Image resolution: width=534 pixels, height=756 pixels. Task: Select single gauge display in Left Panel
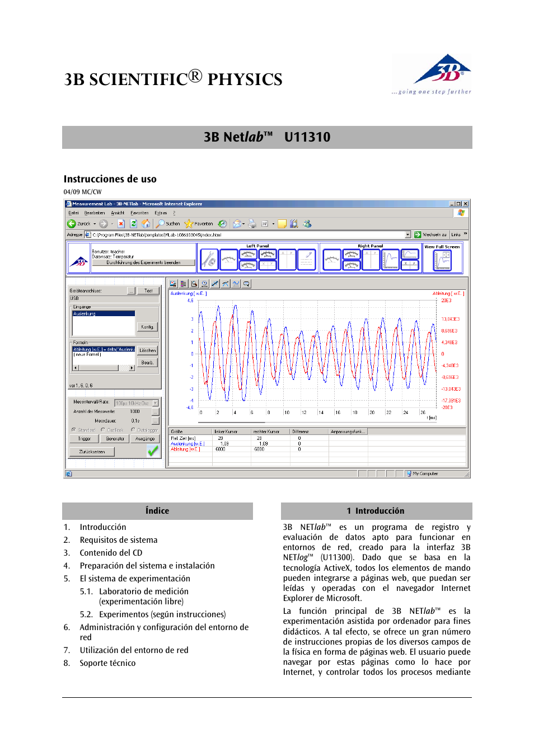pos(228,260)
